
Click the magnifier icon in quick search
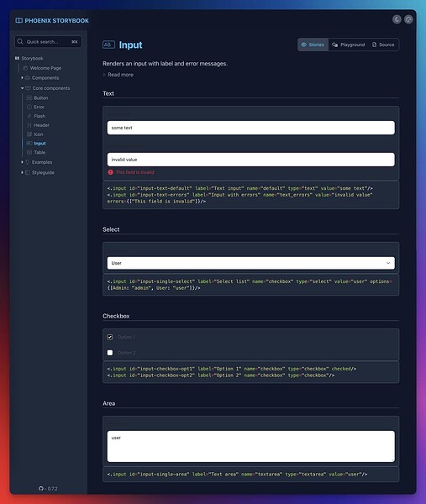(20, 41)
